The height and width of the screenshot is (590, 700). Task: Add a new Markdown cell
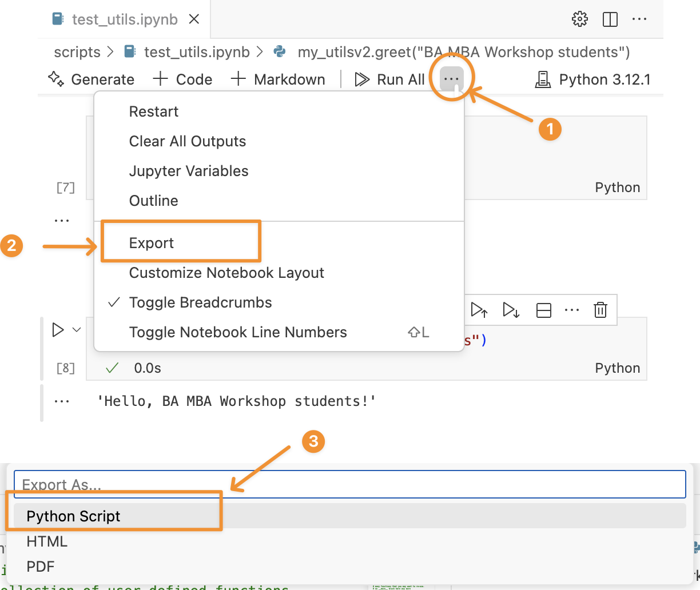coord(278,79)
